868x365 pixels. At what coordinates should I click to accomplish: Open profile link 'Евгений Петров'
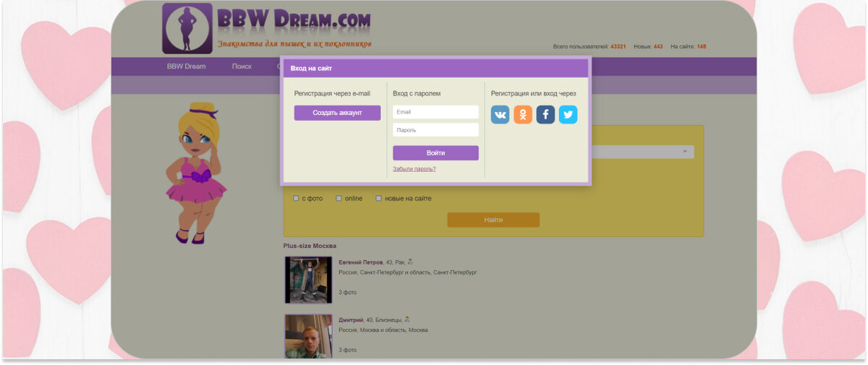coord(361,262)
